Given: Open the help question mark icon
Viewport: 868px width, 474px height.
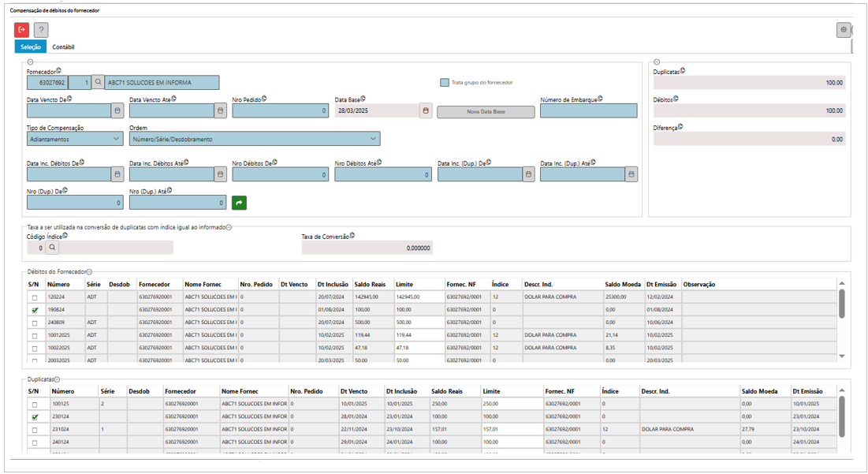Looking at the screenshot, I should (x=41, y=30).
